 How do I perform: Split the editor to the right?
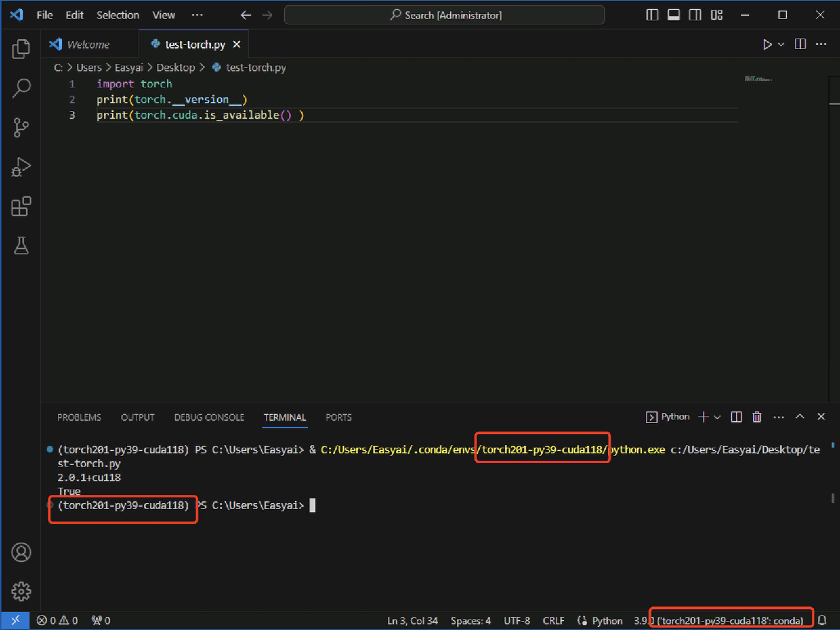800,44
